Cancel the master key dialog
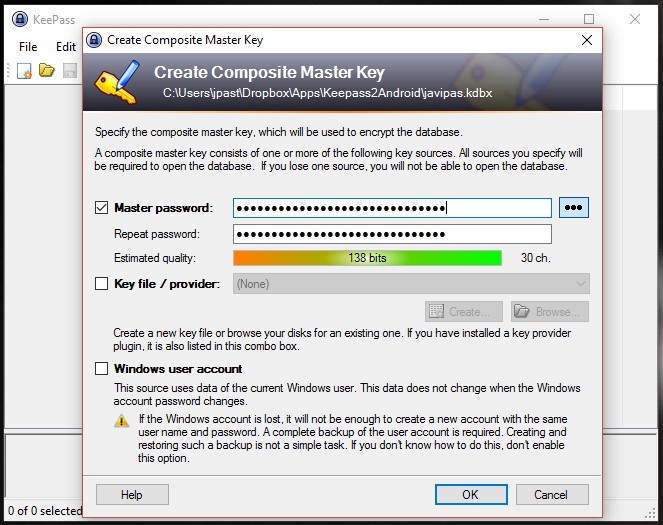This screenshot has height=525, width=663. coord(552,495)
